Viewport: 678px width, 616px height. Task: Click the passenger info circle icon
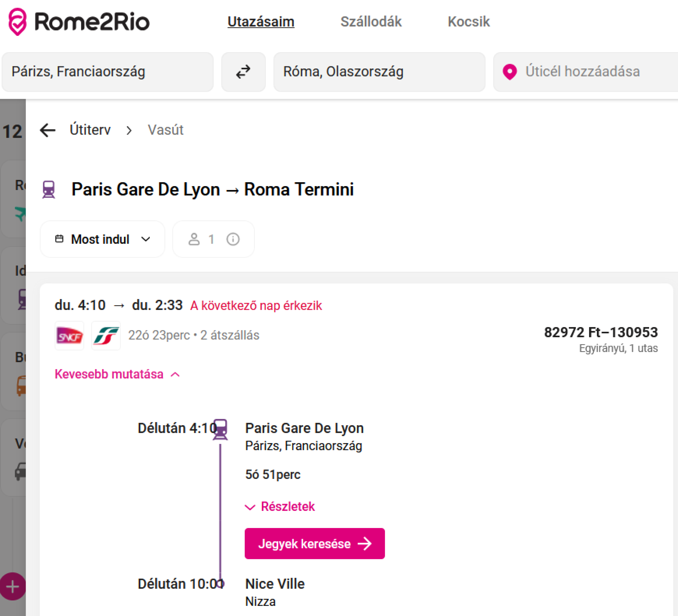[x=233, y=239]
